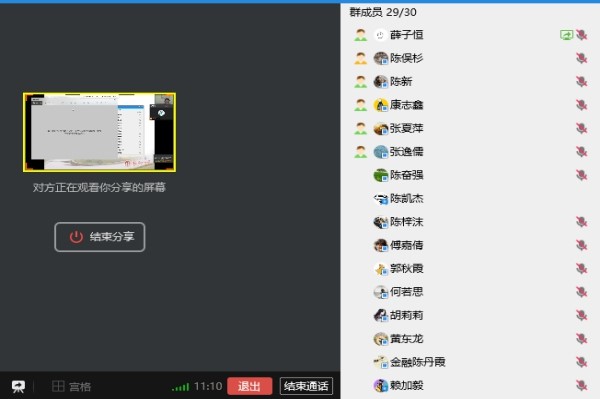
Task: Open the shared screen preview thumbnail
Action: pyautogui.click(x=99, y=132)
